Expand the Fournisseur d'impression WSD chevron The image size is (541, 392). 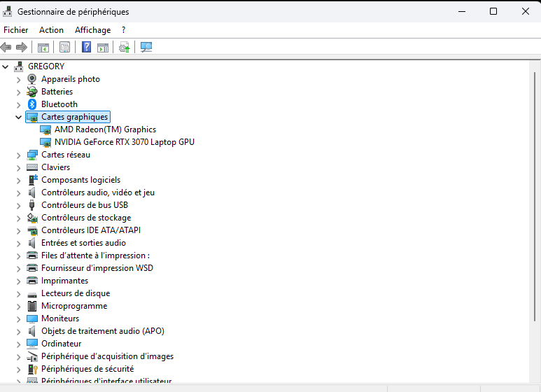click(19, 269)
